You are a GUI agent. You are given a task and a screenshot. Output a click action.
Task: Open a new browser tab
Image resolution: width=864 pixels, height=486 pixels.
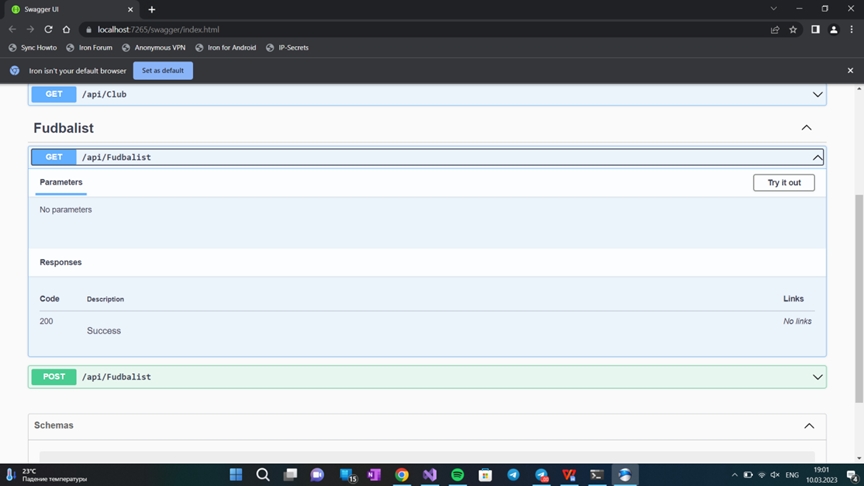point(152,9)
